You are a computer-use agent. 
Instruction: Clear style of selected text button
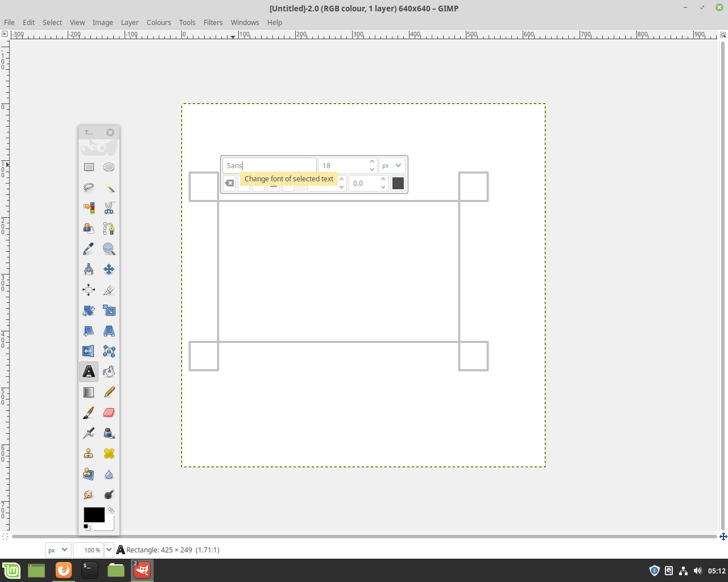tap(229, 183)
